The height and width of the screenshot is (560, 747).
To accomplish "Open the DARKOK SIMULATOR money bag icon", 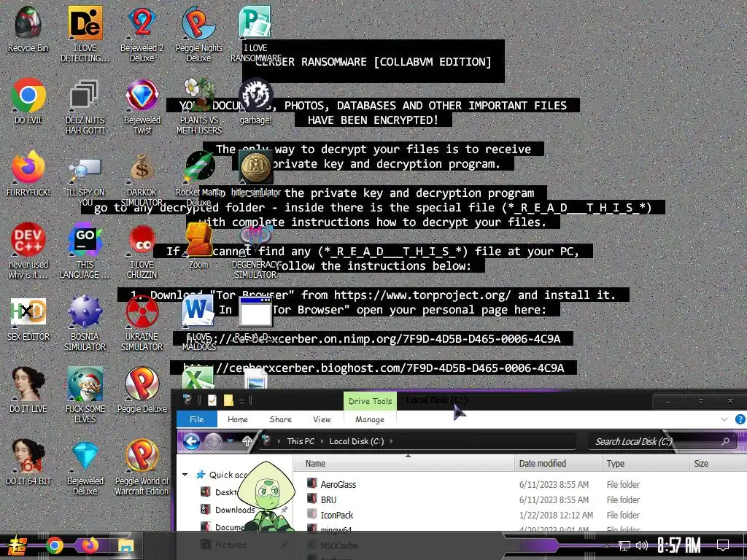I will tap(142, 179).
